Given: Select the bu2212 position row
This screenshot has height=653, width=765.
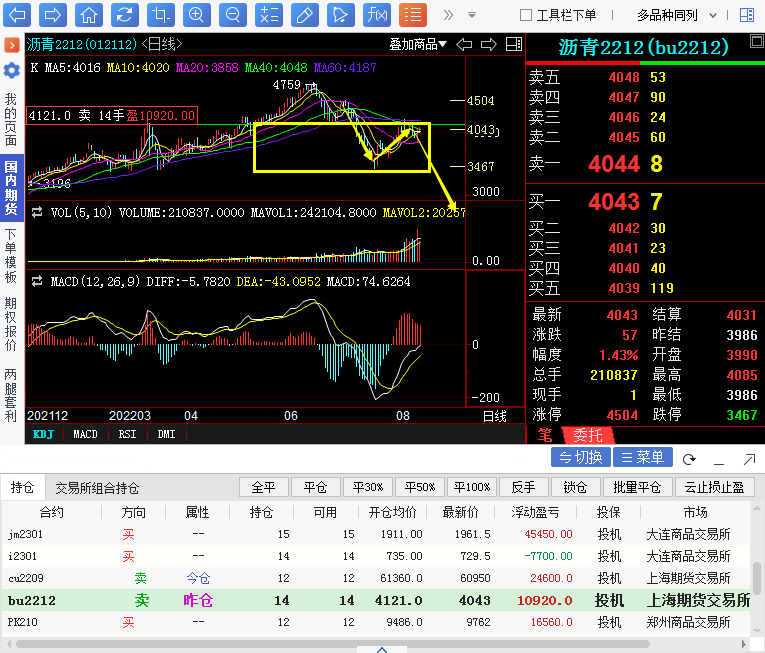Looking at the screenshot, I should pyautogui.click(x=380, y=600).
